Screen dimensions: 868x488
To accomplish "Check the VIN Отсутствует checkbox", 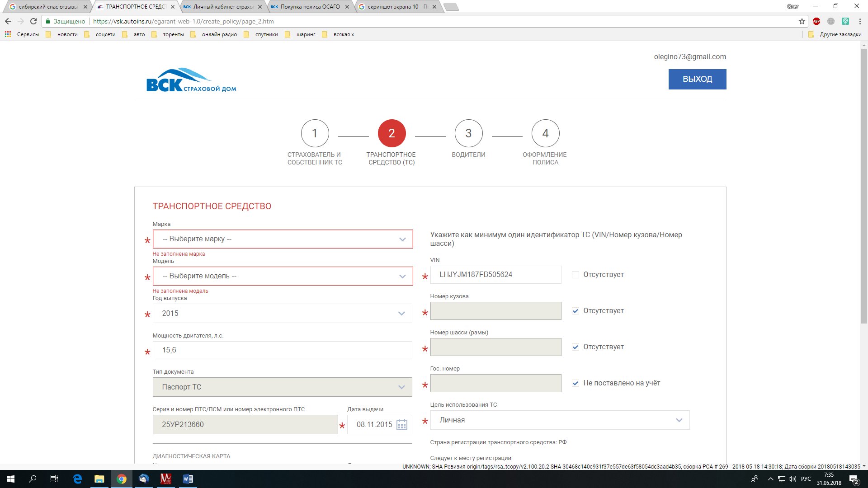I will (x=575, y=275).
